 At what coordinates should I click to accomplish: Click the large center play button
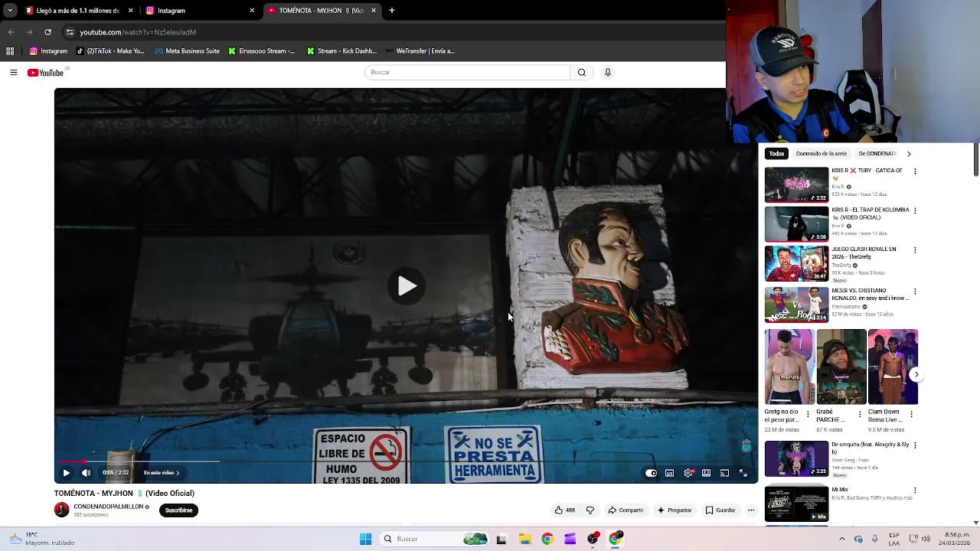[407, 286]
